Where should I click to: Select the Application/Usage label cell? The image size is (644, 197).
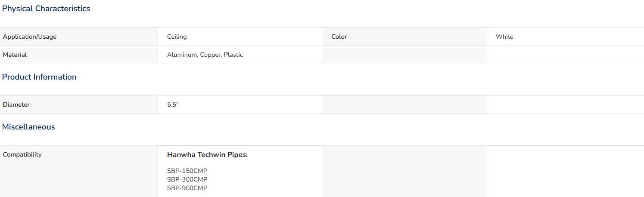[79, 37]
